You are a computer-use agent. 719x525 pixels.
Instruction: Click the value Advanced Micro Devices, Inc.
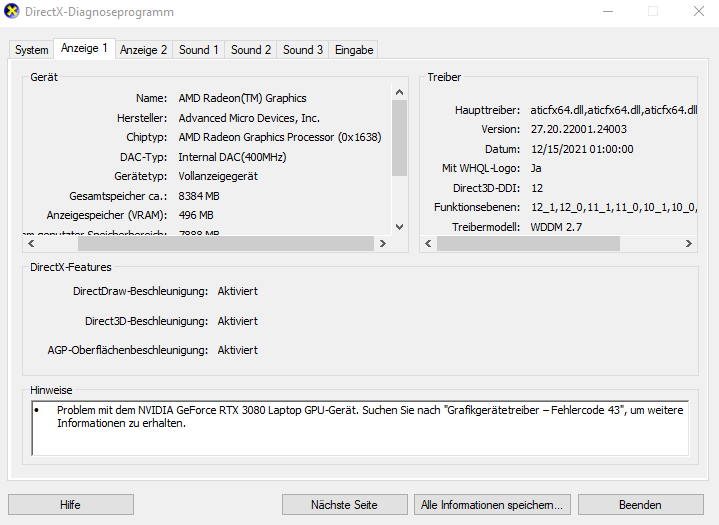coord(249,118)
